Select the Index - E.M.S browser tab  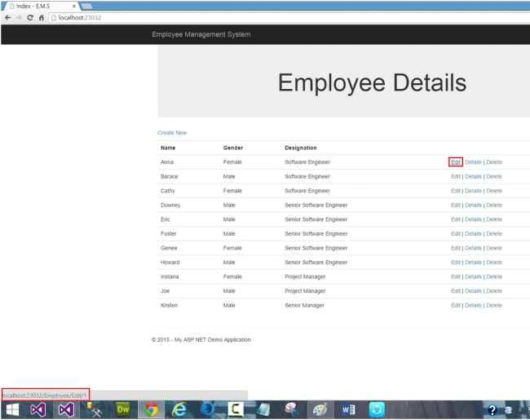[x=41, y=6]
